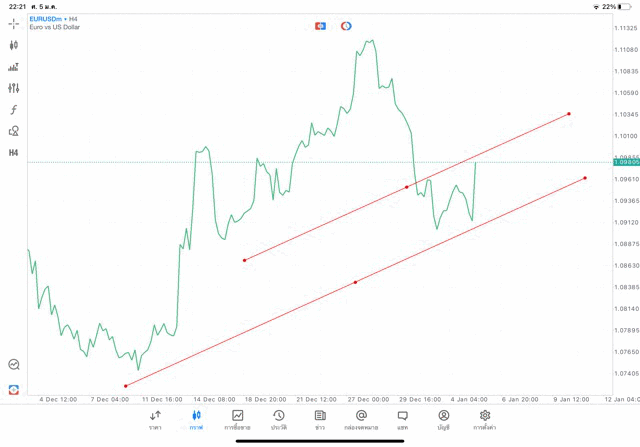Open H4 timeframe selector in sidebar
Image resolution: width=640 pixels, height=447 pixels.
[14, 153]
